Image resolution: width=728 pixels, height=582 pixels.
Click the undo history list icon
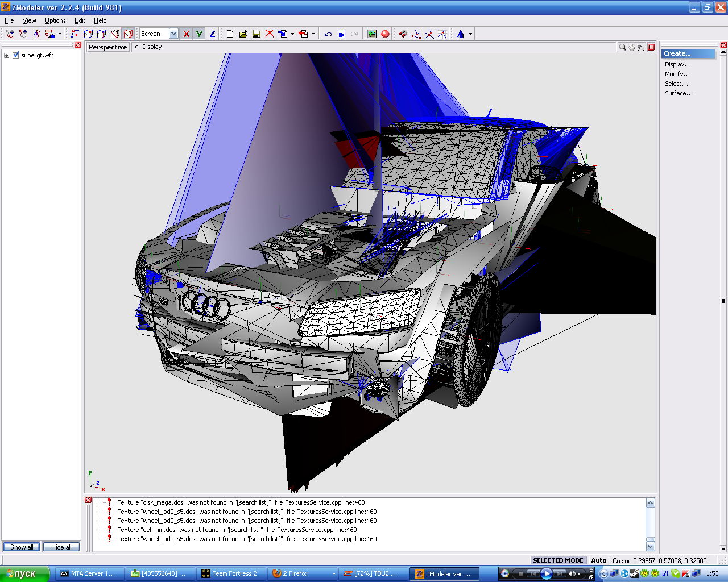[x=341, y=34]
